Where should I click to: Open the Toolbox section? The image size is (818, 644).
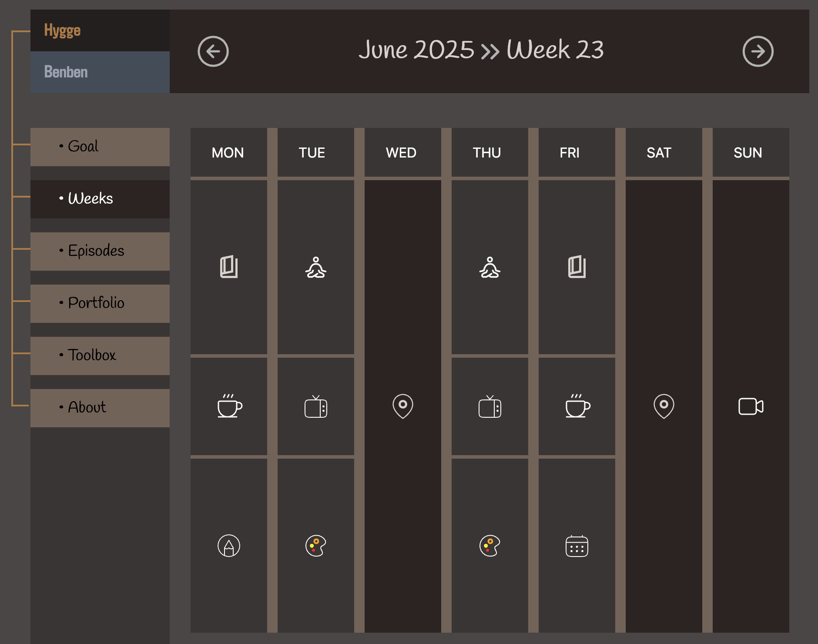tap(100, 356)
